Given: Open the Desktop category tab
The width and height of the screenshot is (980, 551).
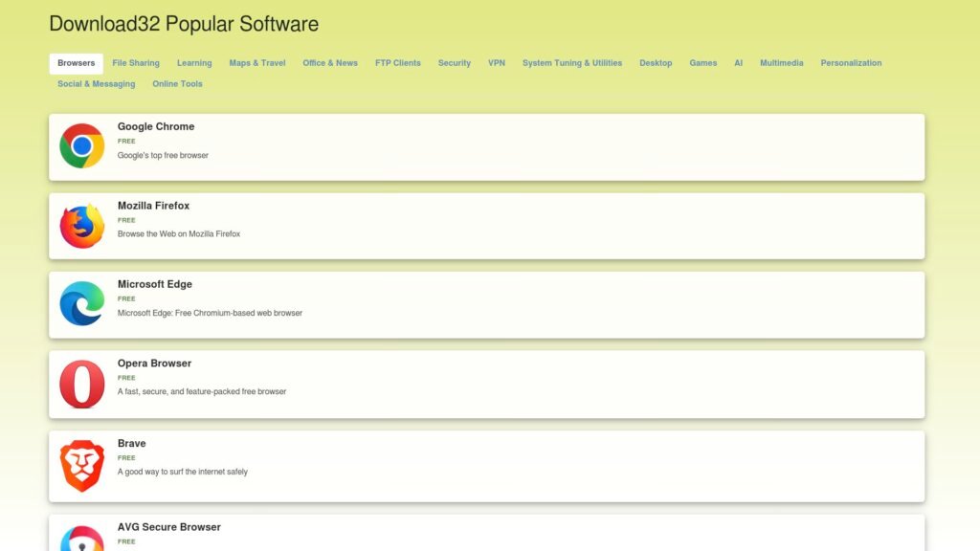Looking at the screenshot, I should (656, 63).
